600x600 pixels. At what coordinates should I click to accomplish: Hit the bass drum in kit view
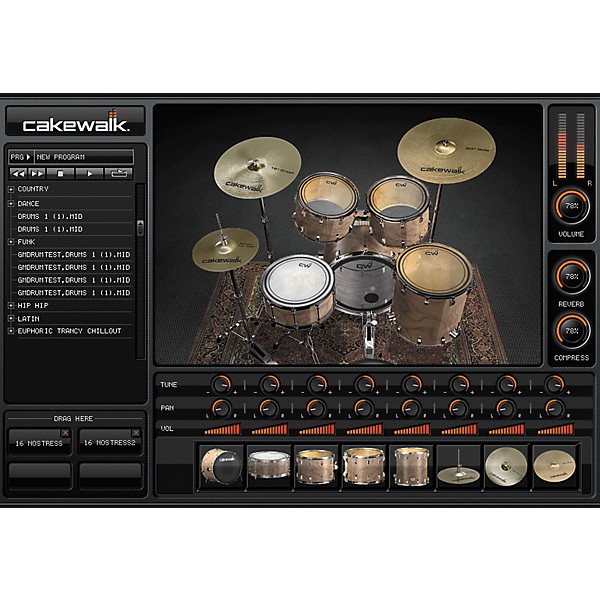tap(363, 285)
